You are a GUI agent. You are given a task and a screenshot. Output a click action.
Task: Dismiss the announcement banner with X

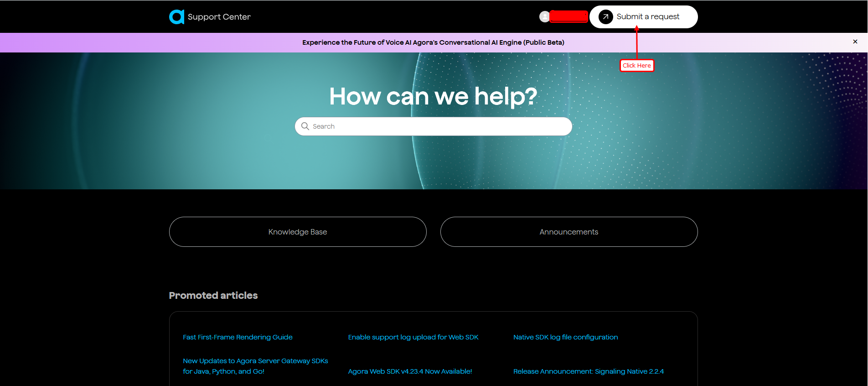tap(855, 42)
